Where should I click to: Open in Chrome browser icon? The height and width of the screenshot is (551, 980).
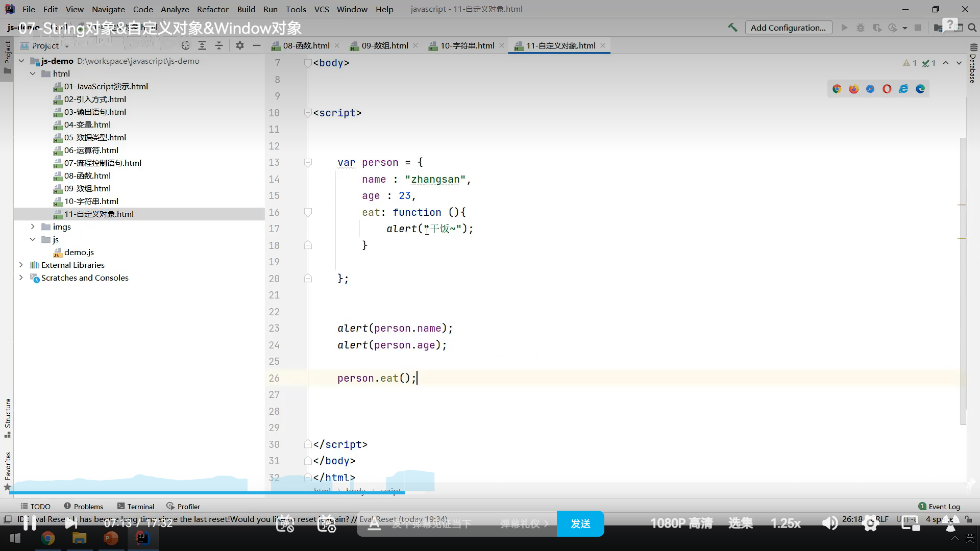(x=837, y=89)
